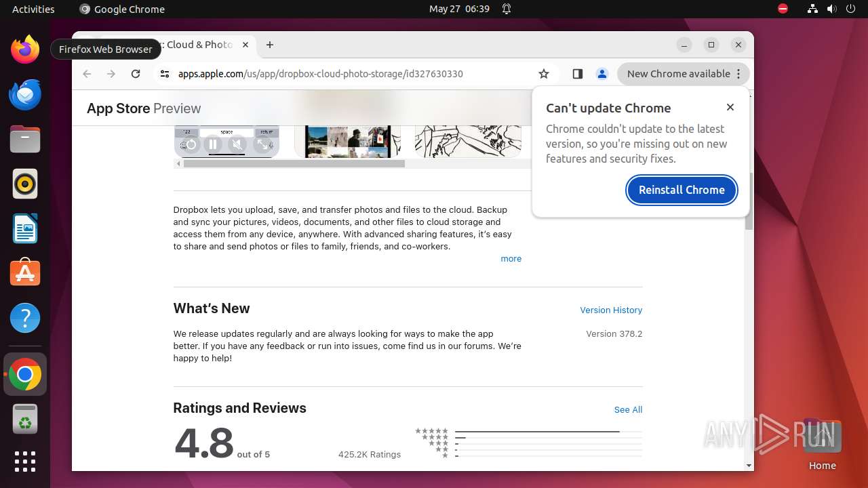Image resolution: width=868 pixels, height=488 pixels.
Task: Click the five-star rating bar
Action: 549,431
